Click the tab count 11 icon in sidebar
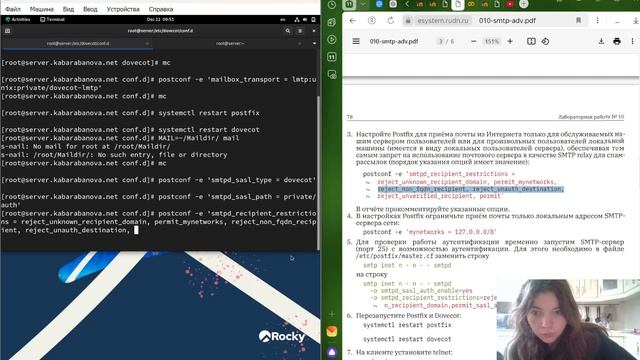 pyautogui.click(x=332, y=57)
